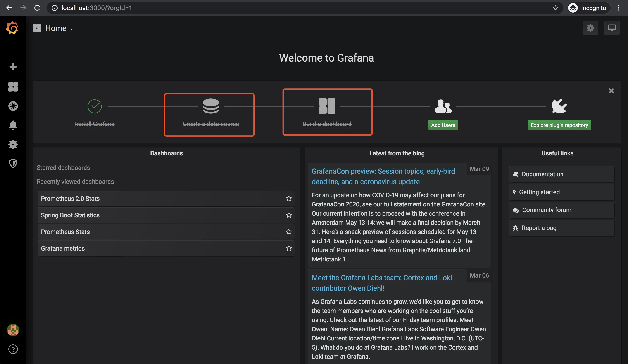
Task: Reload the page in browser
Action: 37,8
